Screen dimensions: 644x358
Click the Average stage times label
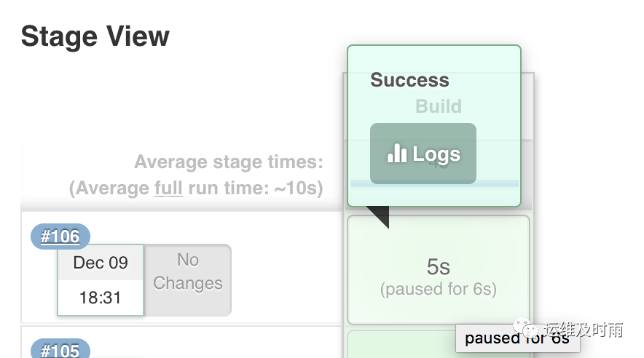228,162
